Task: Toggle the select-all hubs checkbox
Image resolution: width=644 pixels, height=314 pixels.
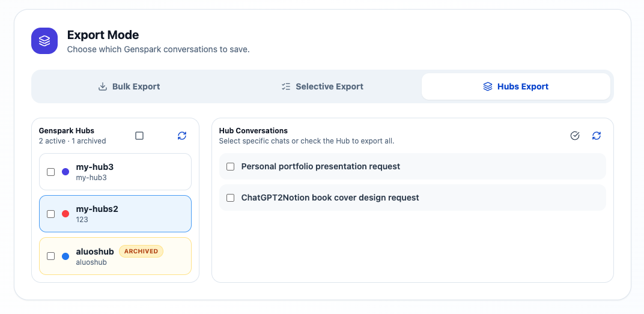Action: (139, 136)
